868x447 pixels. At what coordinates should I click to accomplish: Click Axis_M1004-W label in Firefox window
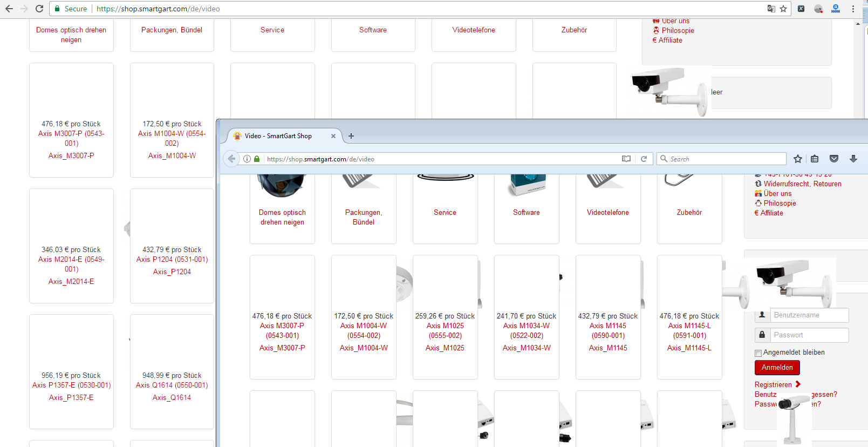tap(364, 348)
